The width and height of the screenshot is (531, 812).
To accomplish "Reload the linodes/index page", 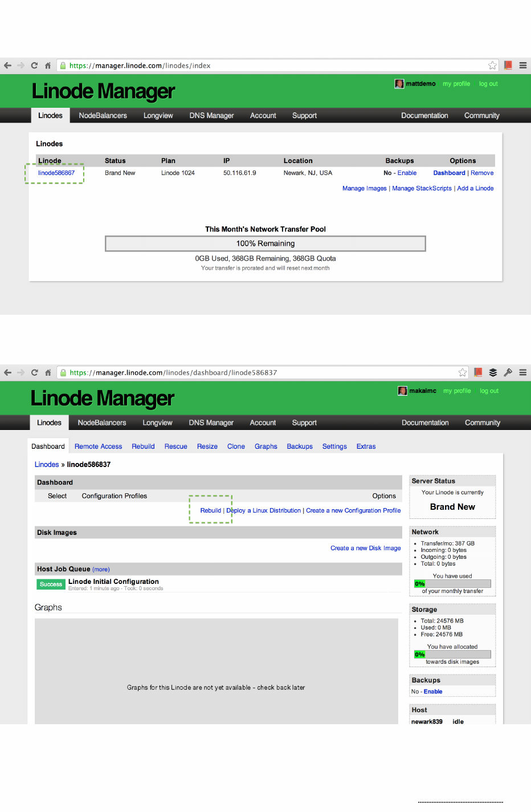I will (34, 66).
